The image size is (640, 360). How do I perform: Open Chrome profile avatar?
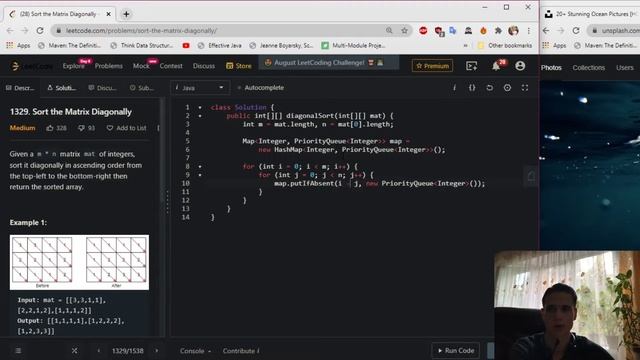click(x=513, y=31)
